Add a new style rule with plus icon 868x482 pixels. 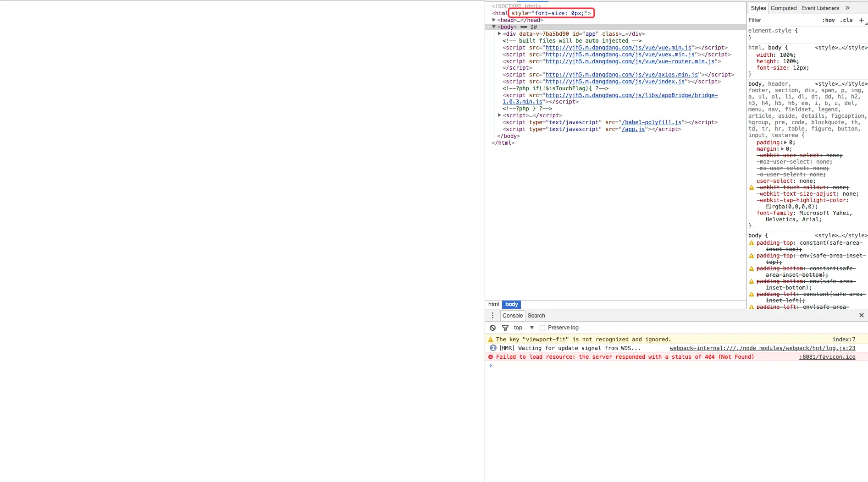pyautogui.click(x=861, y=20)
